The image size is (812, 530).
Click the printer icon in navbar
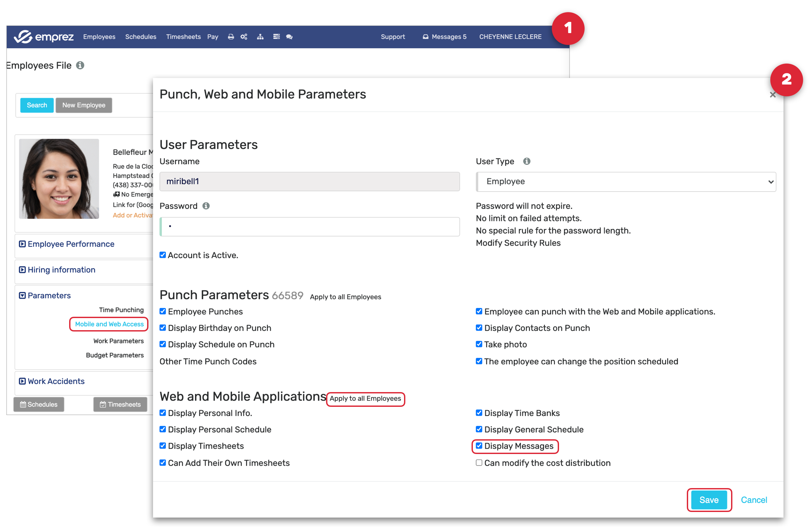pyautogui.click(x=231, y=37)
